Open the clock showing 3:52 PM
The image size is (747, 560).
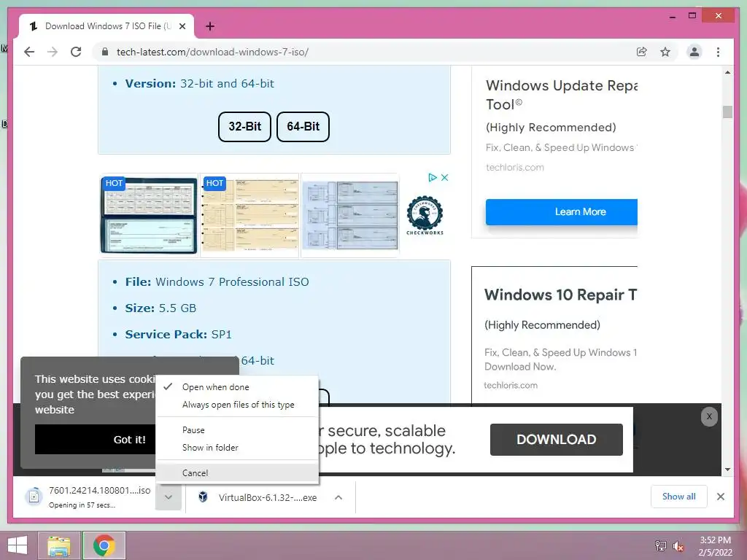[x=715, y=546]
